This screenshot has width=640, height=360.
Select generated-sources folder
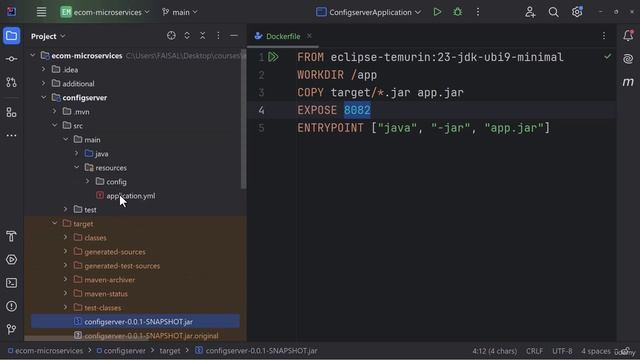tap(115, 252)
